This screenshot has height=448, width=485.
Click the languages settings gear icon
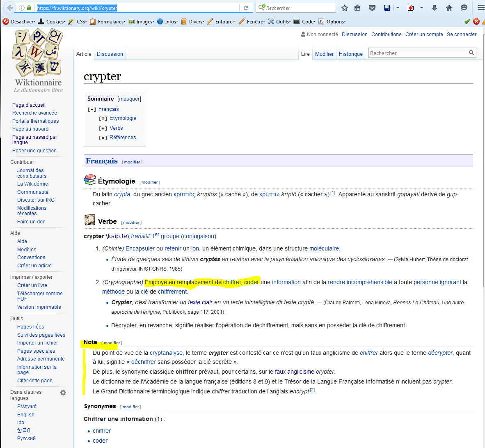coord(63,393)
